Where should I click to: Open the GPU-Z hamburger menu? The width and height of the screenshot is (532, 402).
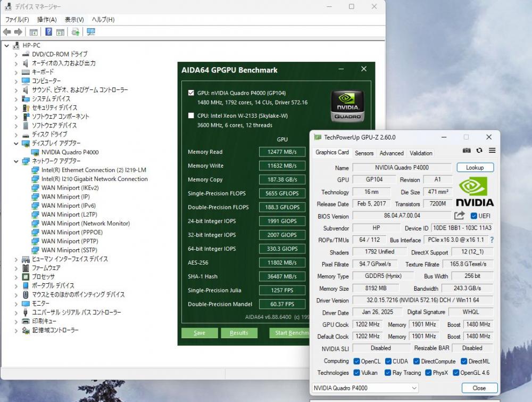[x=492, y=150]
